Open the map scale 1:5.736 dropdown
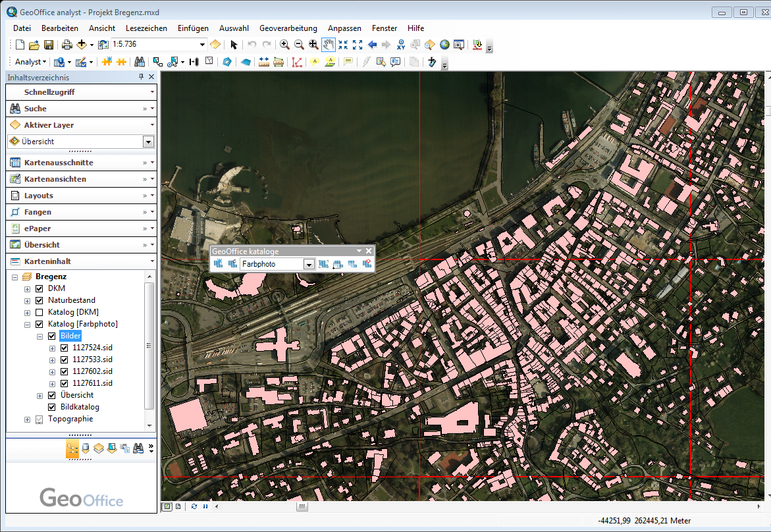 (x=203, y=45)
